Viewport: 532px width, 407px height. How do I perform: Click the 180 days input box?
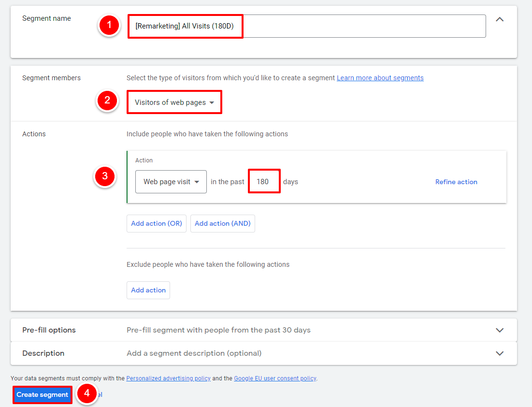(264, 181)
